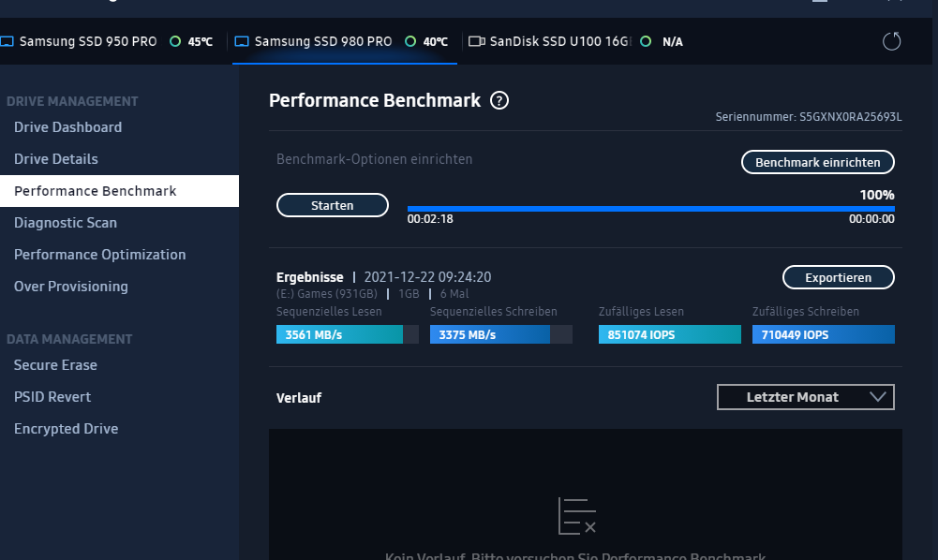Click the 3375 MB/s sequential write bar

click(x=500, y=334)
